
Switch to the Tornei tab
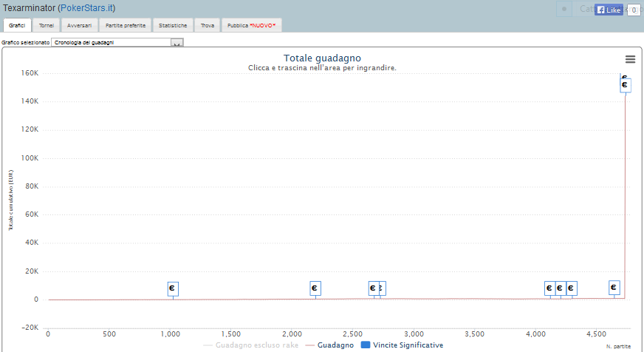pos(47,25)
